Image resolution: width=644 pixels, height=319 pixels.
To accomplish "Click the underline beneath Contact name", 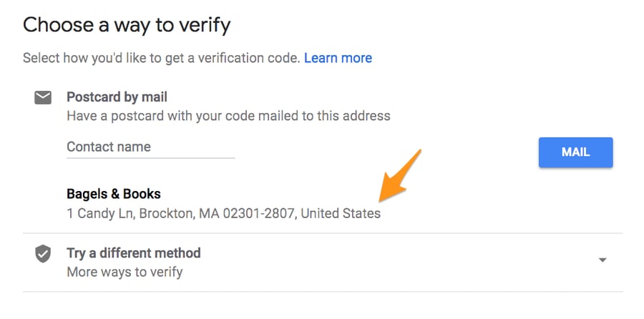I will [x=150, y=158].
